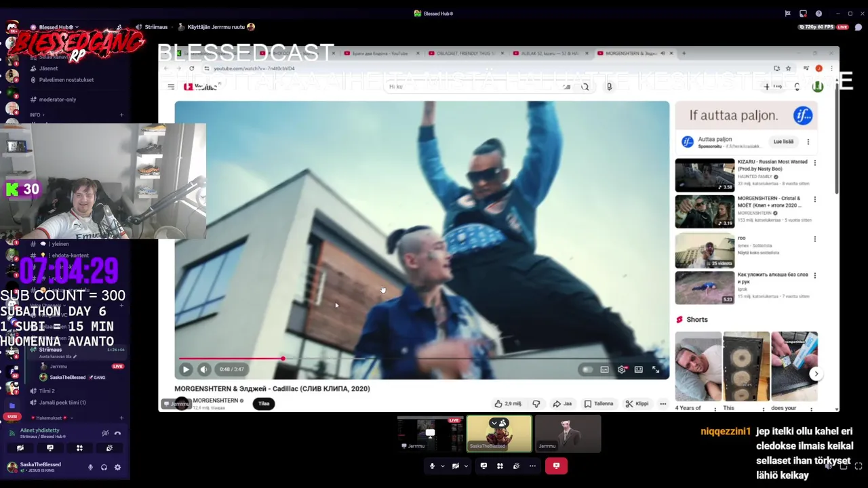Disconnect from voice with hang-up icon
Viewport: 868px width, 488px height.
click(117, 433)
